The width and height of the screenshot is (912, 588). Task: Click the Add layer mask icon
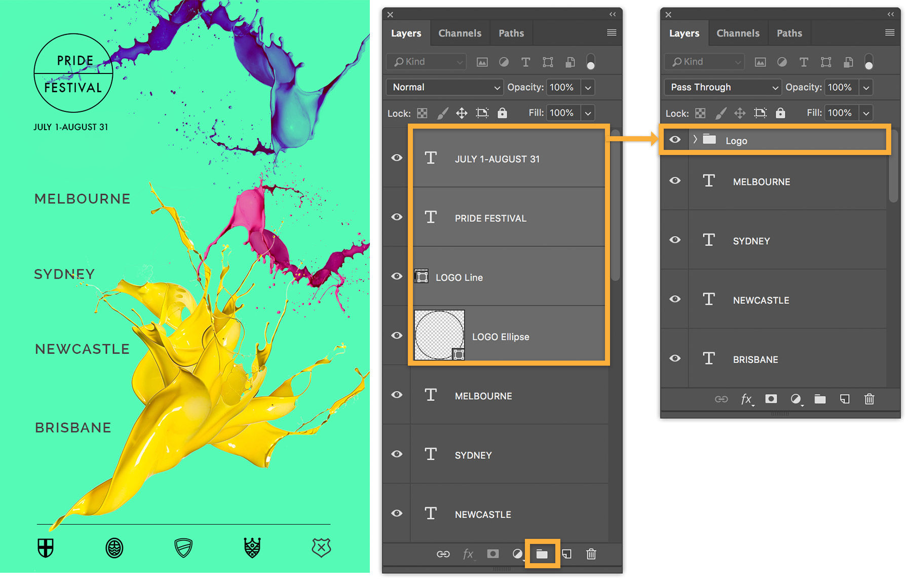point(492,554)
